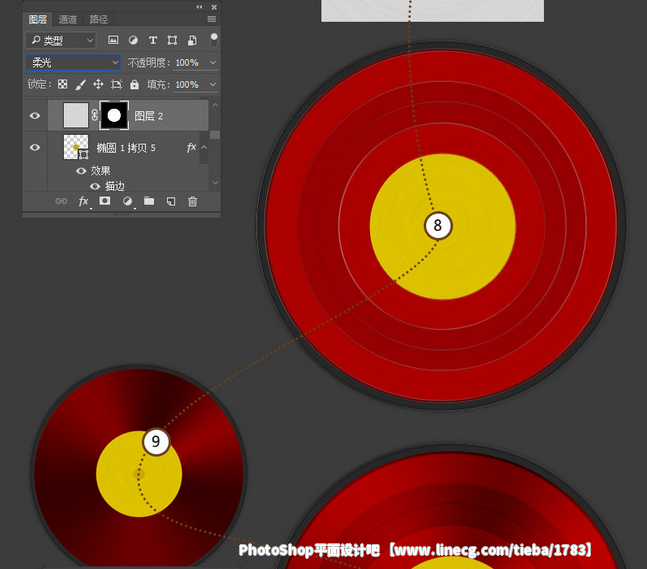Screen dimensions: 647x569
Task: Add a layer mask icon
Action: (x=105, y=201)
